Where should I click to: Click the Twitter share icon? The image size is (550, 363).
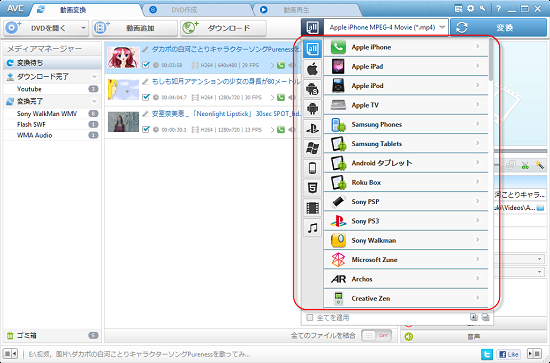[x=487, y=354]
